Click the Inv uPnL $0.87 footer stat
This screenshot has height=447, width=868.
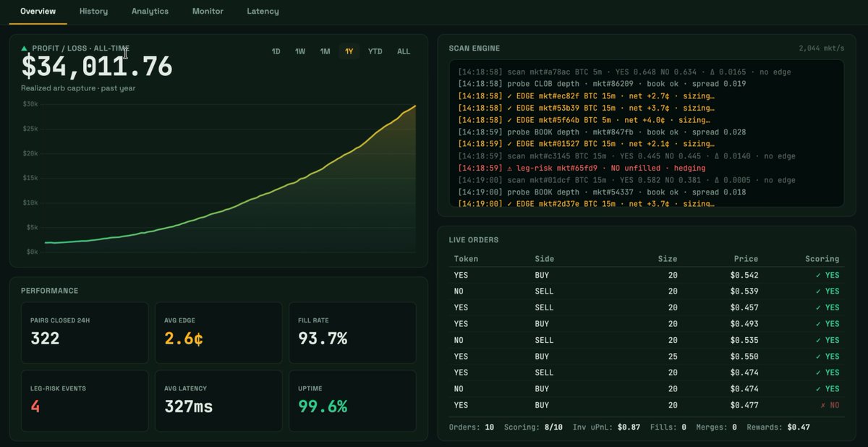606,427
